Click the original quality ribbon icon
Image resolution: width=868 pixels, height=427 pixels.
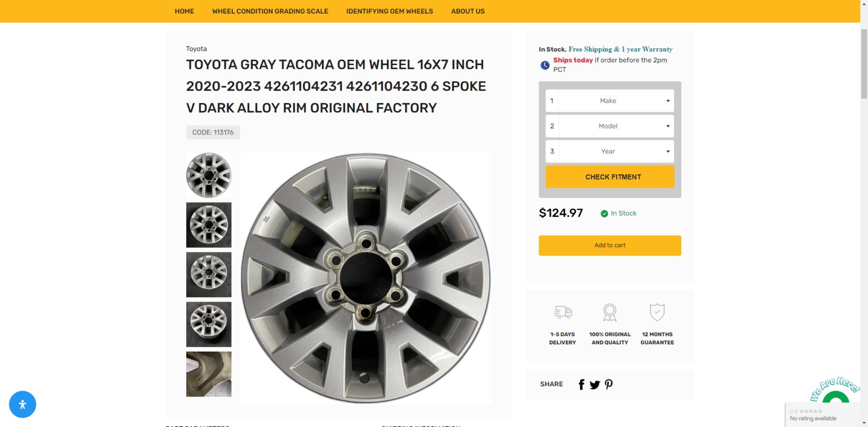(610, 312)
